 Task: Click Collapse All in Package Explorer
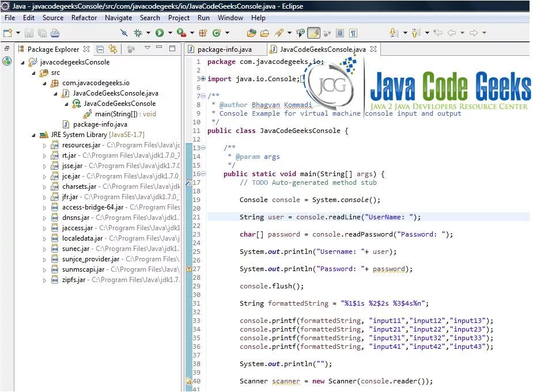100,50
